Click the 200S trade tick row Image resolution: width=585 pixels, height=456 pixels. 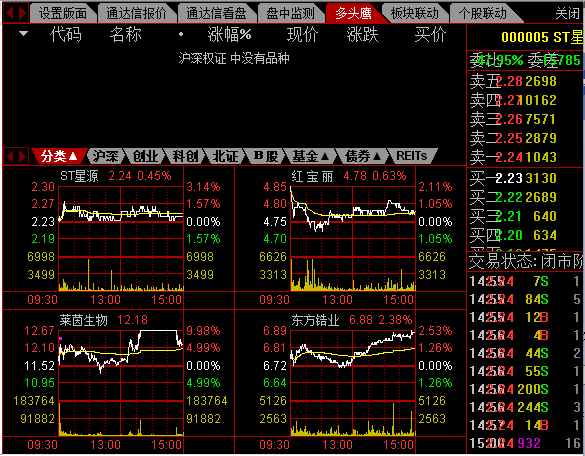(525, 389)
